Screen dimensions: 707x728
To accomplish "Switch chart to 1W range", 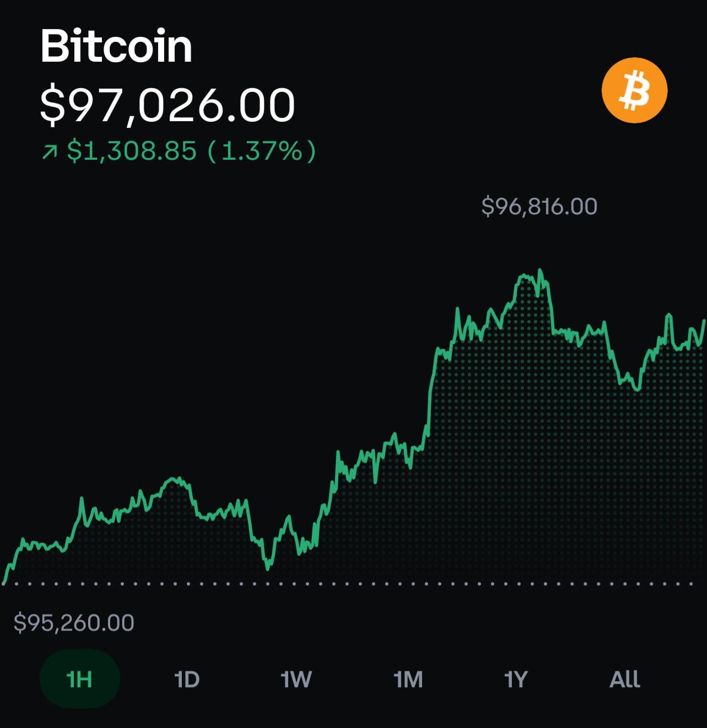I will click(296, 679).
